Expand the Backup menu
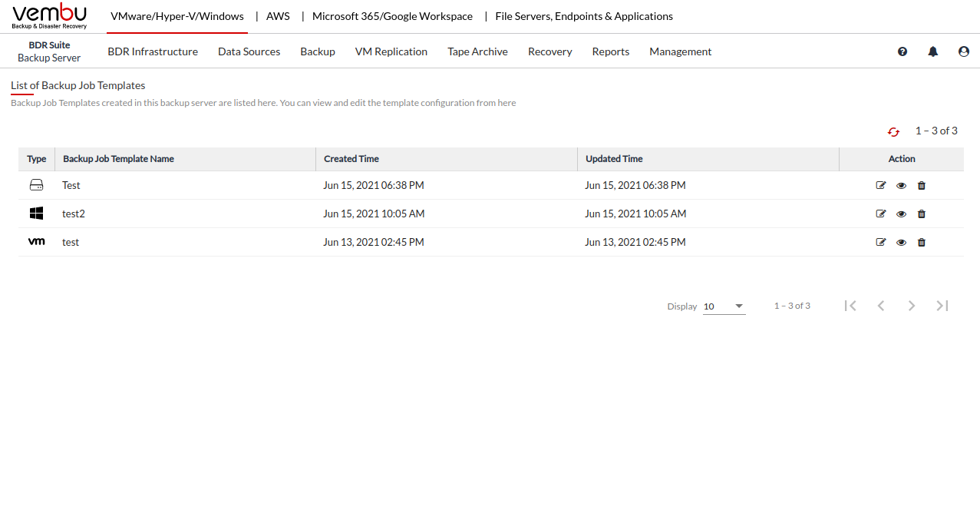This screenshot has height=510, width=980. [318, 51]
